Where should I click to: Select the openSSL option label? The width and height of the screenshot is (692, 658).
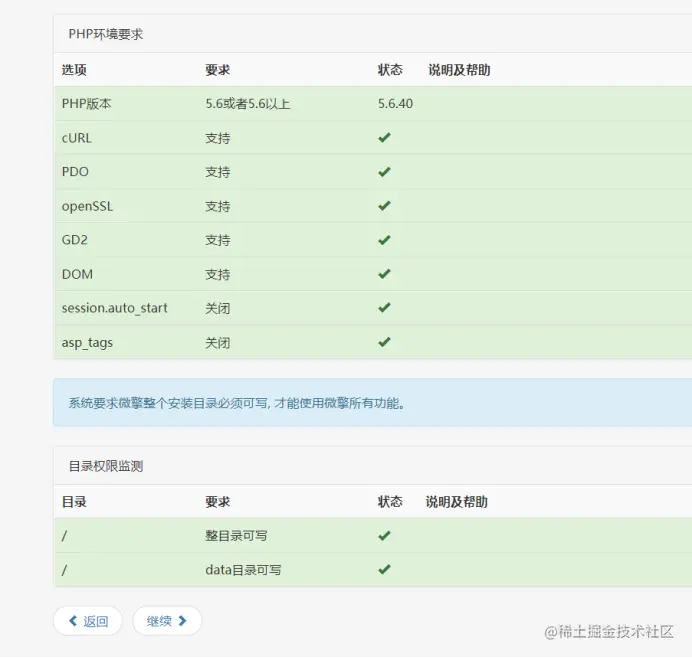[87, 206]
